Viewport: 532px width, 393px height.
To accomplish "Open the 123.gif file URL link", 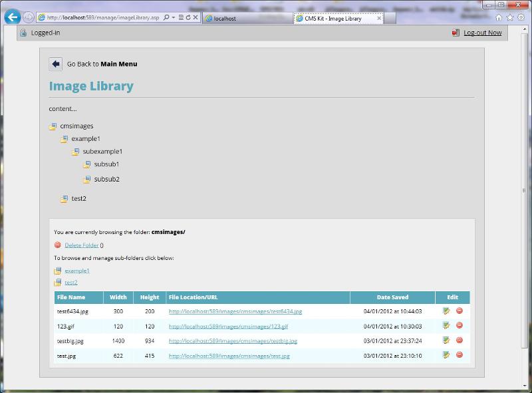I will coord(228,326).
